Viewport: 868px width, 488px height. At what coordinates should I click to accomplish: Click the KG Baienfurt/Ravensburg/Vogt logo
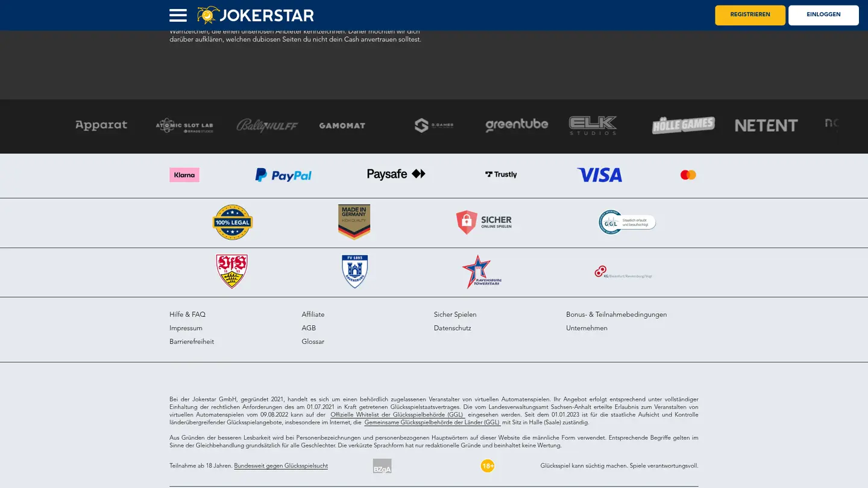coord(623,272)
